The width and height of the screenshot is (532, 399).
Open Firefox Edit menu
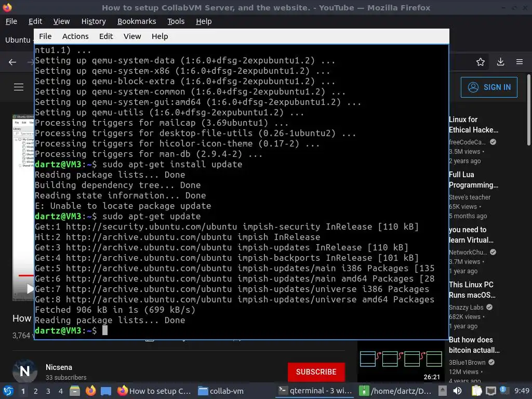35,21
